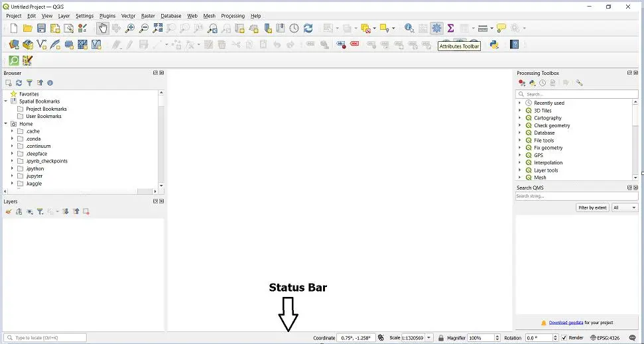Click the Processing Toolbox gear icon in toolbar
Screen dimensions: 644x344
click(436, 29)
